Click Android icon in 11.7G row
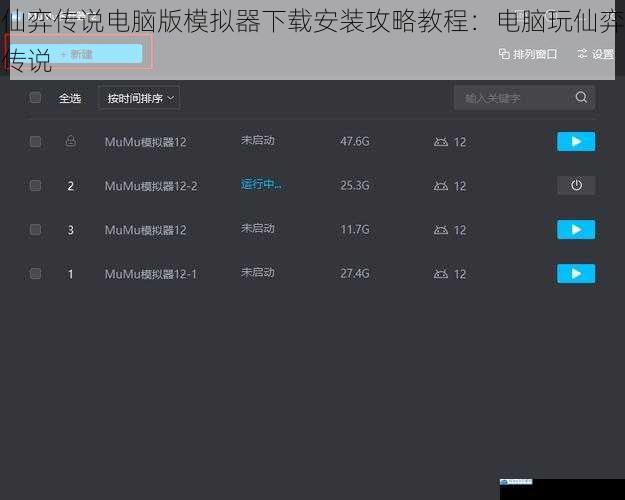The height and width of the screenshot is (500, 625). [x=440, y=230]
